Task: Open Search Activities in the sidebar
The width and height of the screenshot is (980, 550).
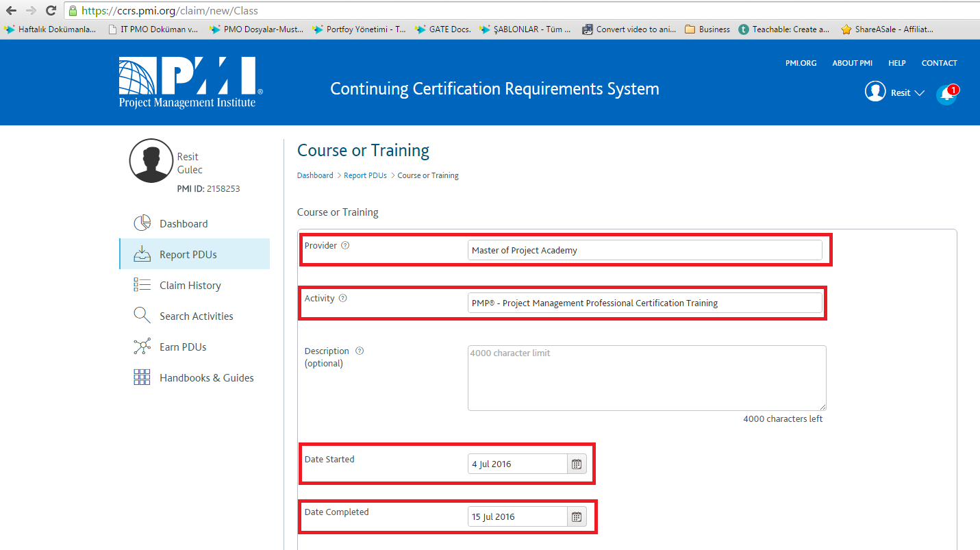Action: point(194,316)
